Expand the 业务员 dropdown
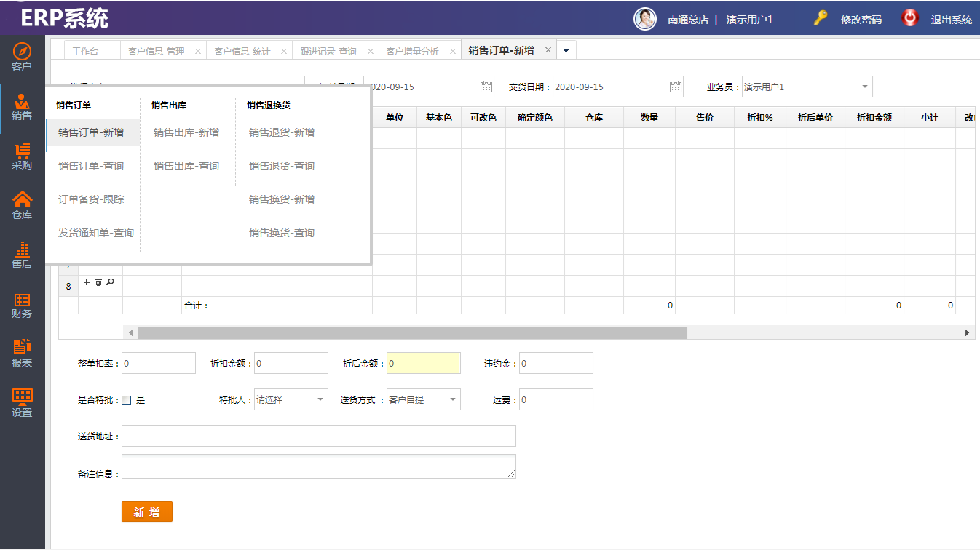This screenshot has height=550, width=980. click(x=865, y=87)
